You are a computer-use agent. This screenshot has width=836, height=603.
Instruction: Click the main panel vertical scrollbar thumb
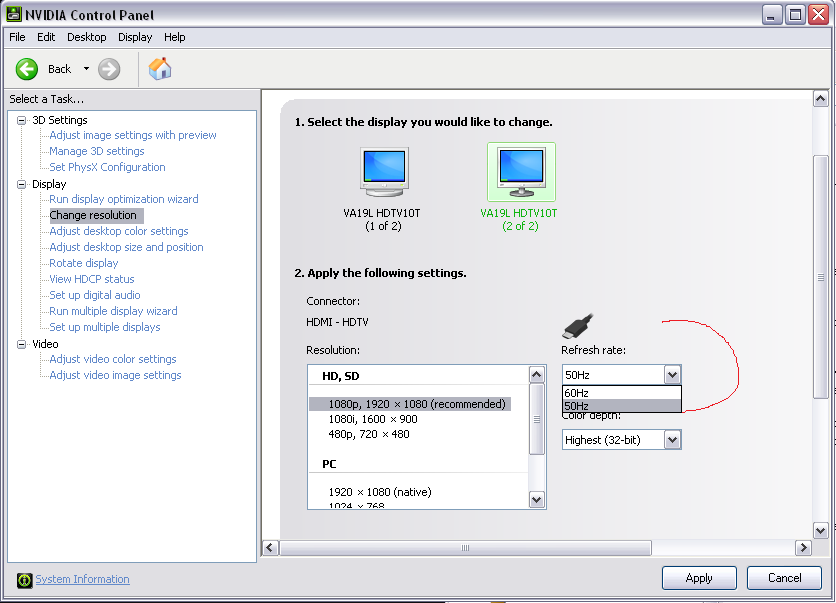(x=821, y=277)
